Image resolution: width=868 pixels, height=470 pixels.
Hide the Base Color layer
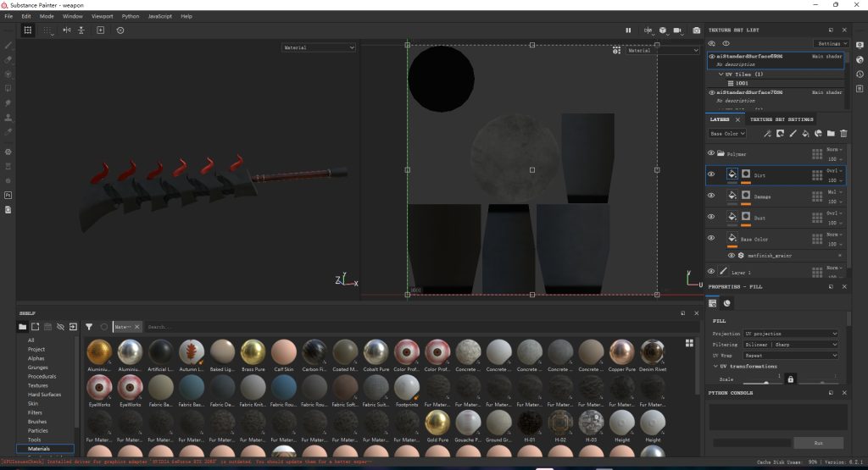coord(711,238)
